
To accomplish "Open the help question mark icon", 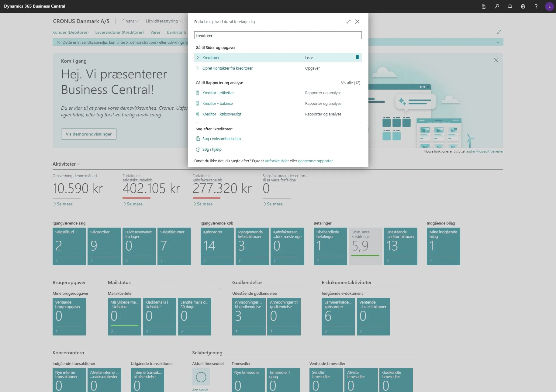I will (536, 6).
